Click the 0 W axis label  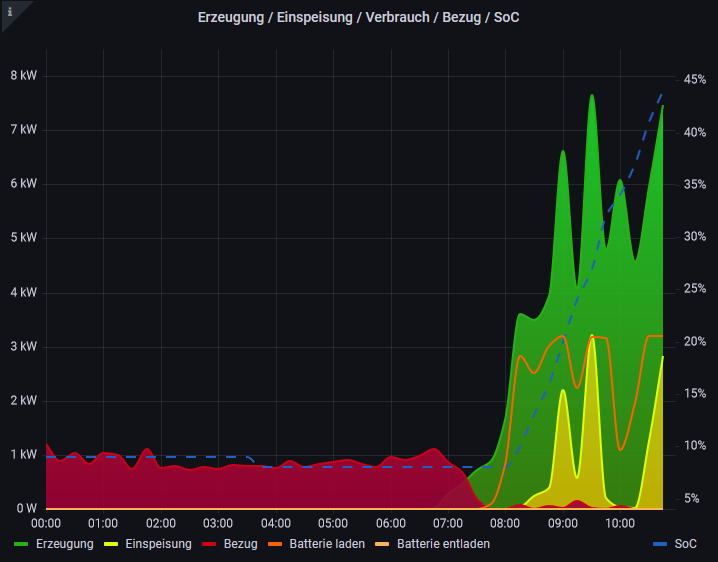pos(27,508)
